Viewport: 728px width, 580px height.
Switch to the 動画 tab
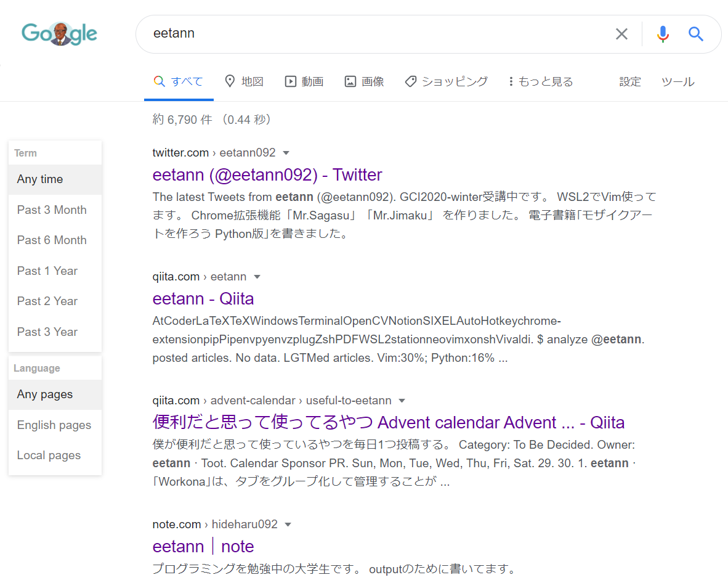pyautogui.click(x=304, y=82)
